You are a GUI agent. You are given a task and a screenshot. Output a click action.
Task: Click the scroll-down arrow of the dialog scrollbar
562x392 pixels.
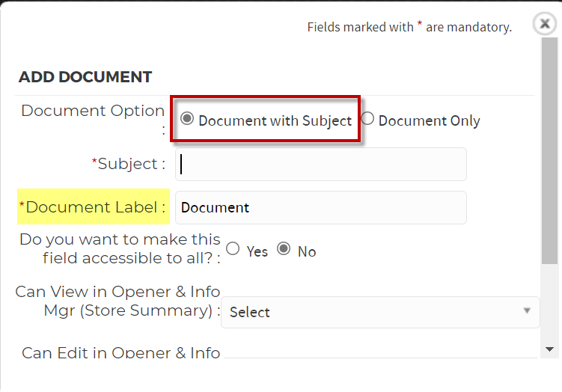[x=549, y=349]
